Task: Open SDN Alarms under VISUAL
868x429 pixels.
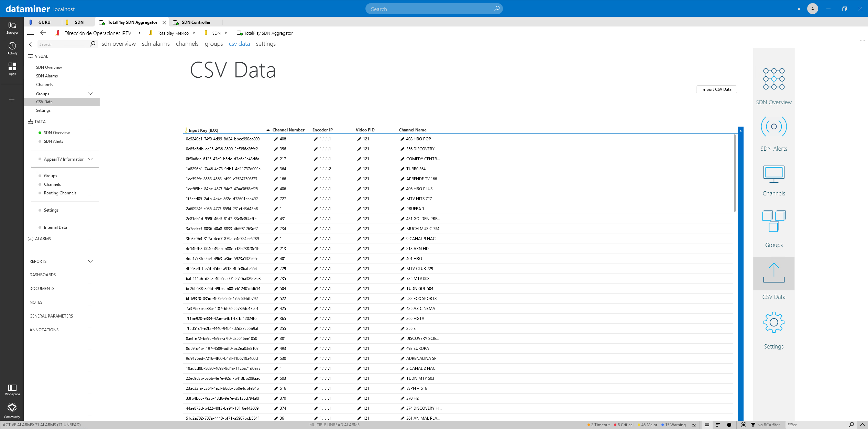Action: 47,76
